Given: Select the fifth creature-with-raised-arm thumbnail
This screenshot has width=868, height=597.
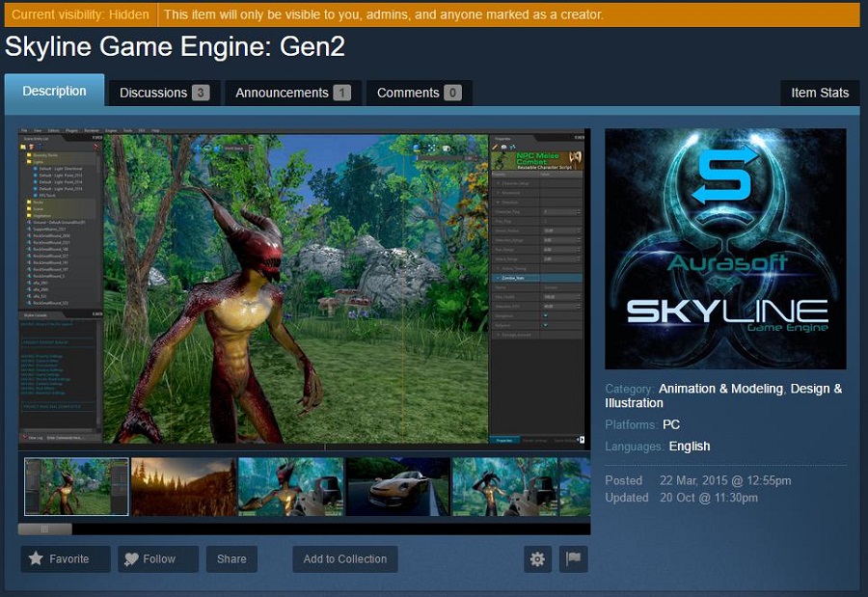Looking at the screenshot, I should tap(504, 486).
